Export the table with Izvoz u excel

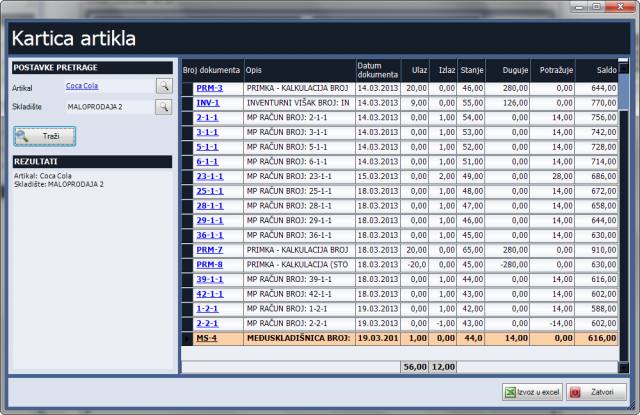tap(530, 392)
